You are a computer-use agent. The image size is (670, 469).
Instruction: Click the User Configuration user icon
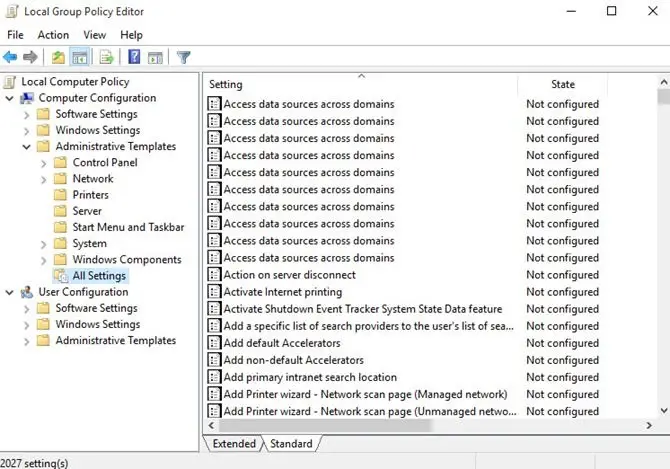pyautogui.click(x=27, y=292)
